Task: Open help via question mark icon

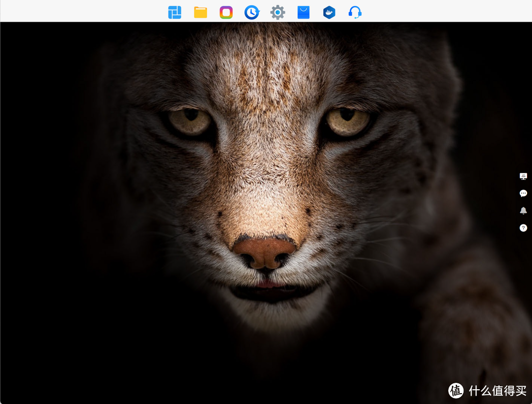Action: [523, 228]
